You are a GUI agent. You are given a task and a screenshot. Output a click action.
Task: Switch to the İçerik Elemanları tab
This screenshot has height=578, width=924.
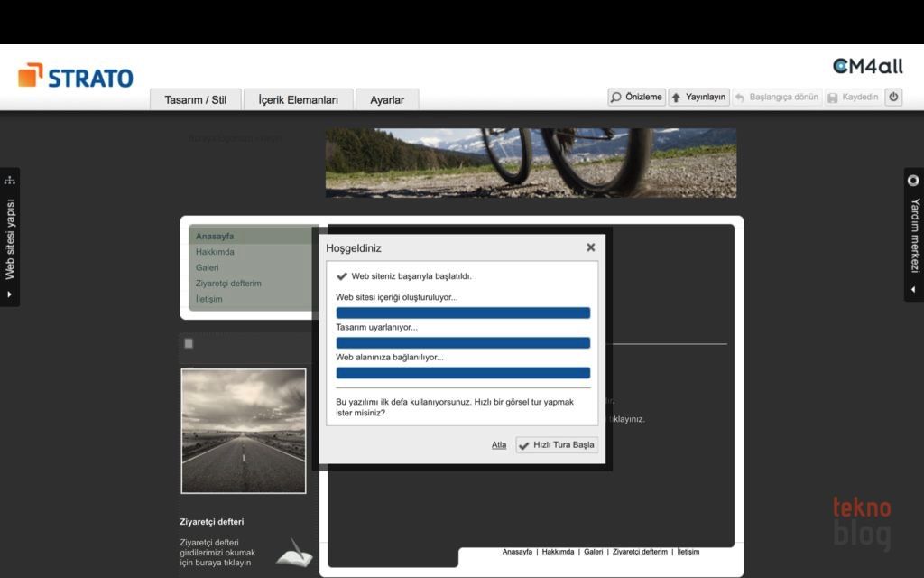(x=298, y=100)
